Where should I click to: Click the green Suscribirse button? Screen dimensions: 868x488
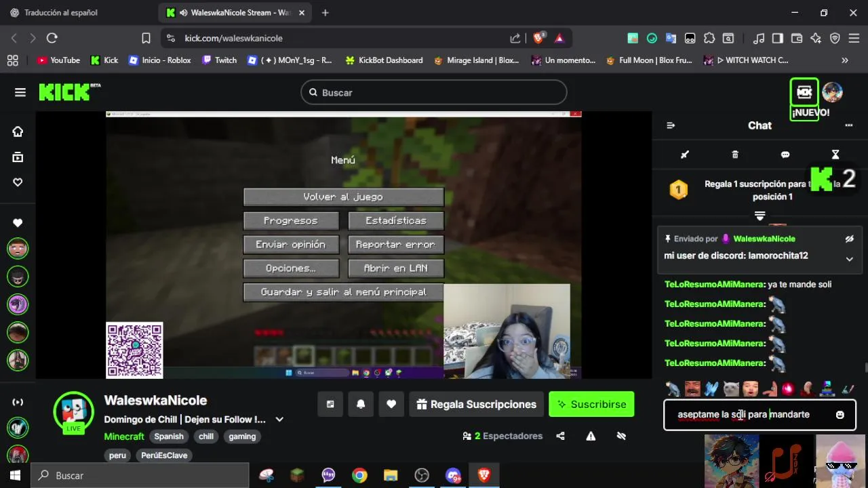click(591, 405)
